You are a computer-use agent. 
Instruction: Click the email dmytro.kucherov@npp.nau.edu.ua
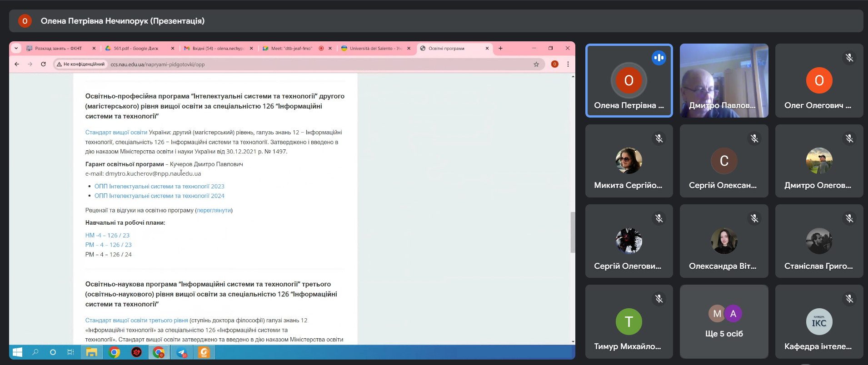(x=153, y=173)
